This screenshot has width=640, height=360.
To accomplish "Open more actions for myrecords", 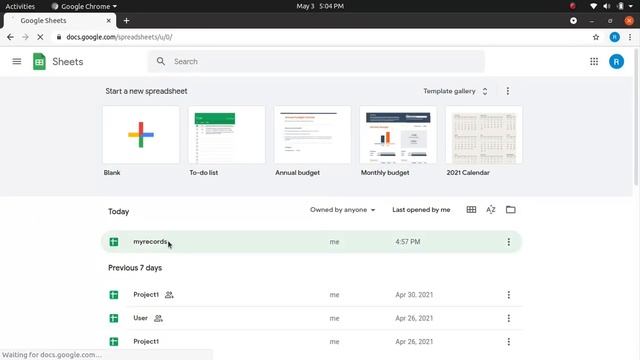I will tap(509, 242).
